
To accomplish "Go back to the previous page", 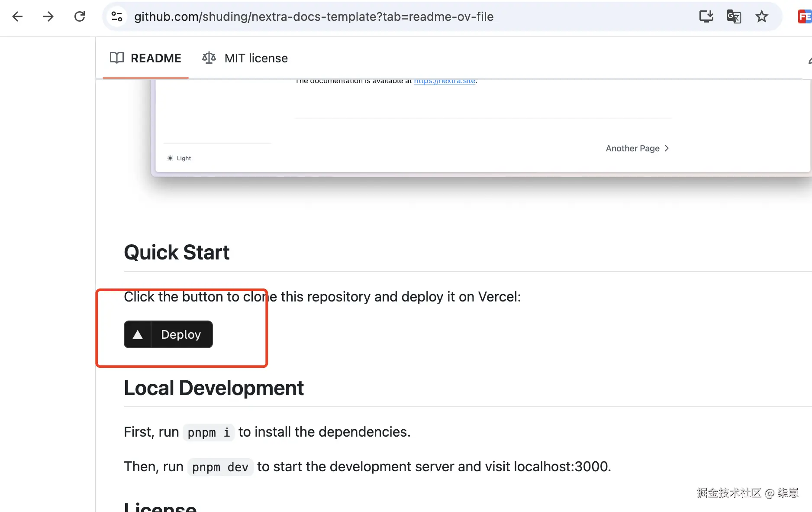I will point(17,17).
